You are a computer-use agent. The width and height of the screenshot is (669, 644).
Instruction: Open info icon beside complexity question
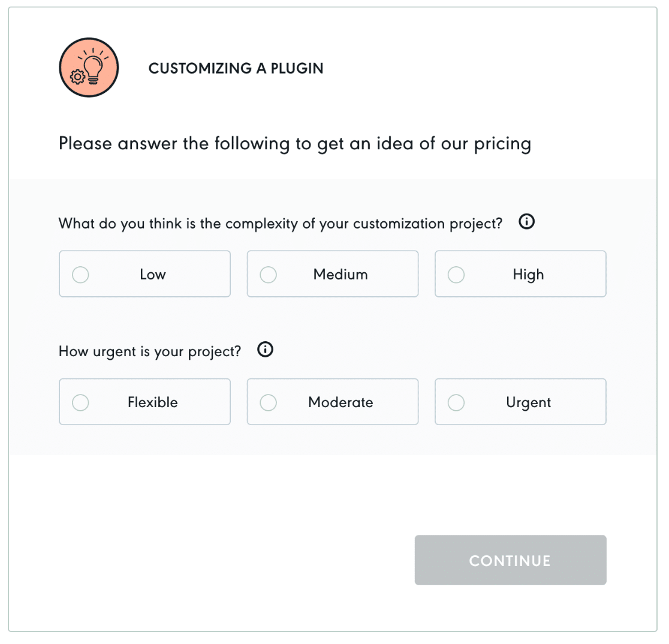(x=526, y=222)
